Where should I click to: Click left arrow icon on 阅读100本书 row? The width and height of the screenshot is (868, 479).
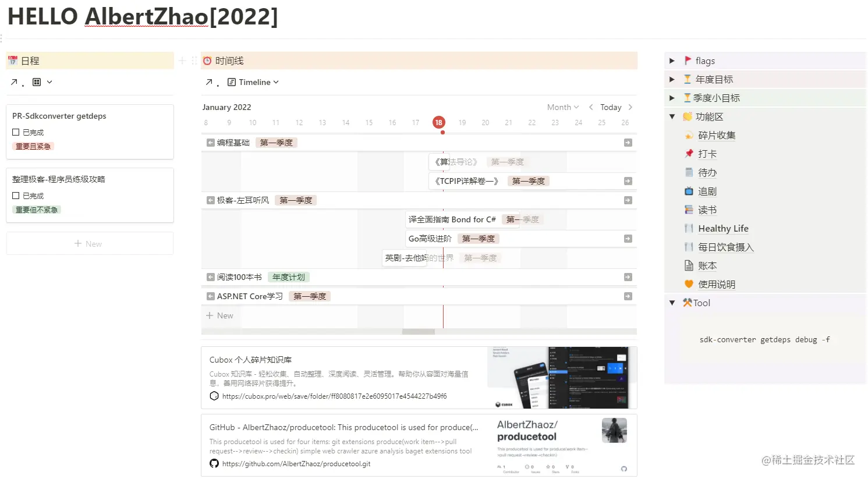[x=211, y=277]
